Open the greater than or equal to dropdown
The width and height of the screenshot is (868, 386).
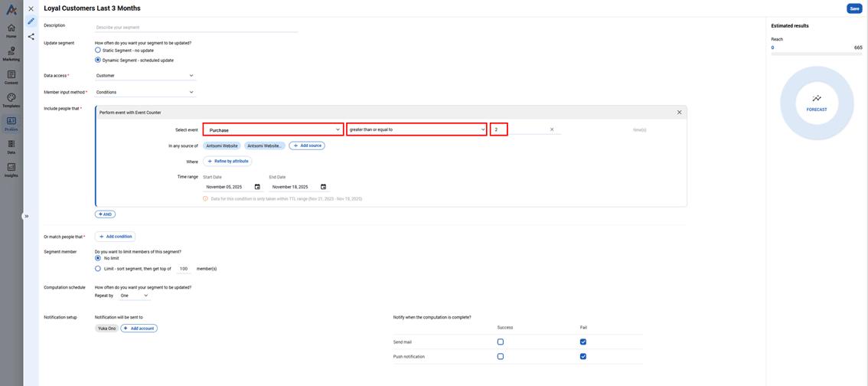(x=416, y=129)
